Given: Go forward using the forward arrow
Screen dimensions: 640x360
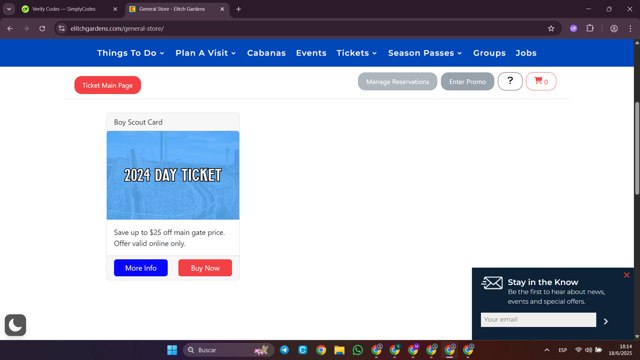Looking at the screenshot, I should (26, 29).
